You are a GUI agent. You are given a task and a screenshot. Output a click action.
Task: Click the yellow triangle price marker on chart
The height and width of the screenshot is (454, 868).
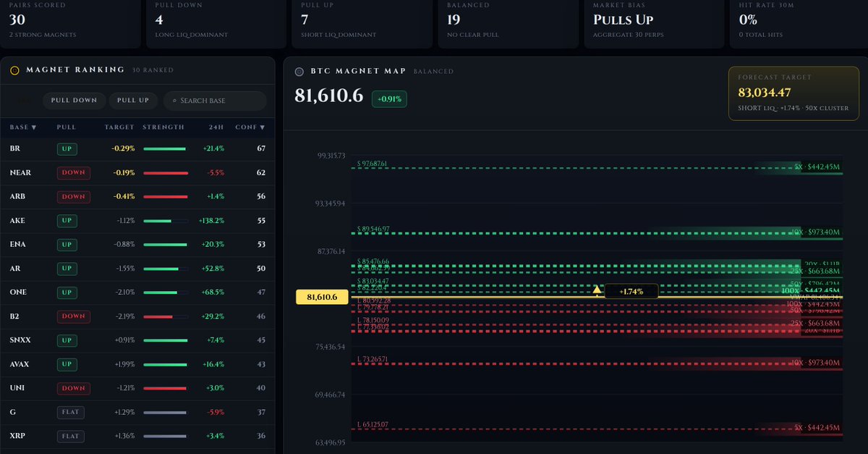(597, 290)
